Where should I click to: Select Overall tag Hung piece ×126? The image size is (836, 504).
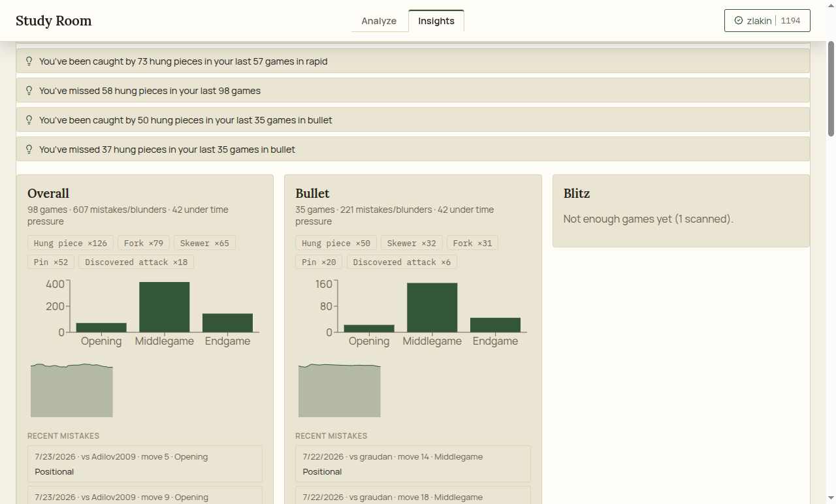click(71, 243)
